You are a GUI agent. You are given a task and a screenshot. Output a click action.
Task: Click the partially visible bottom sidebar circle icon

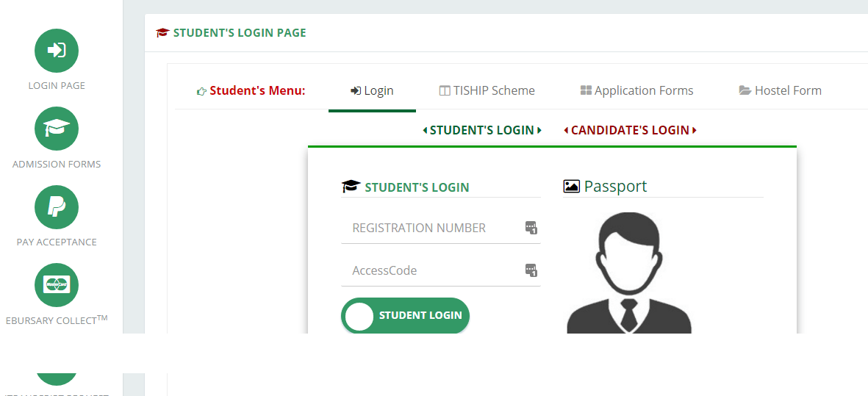[57, 379]
